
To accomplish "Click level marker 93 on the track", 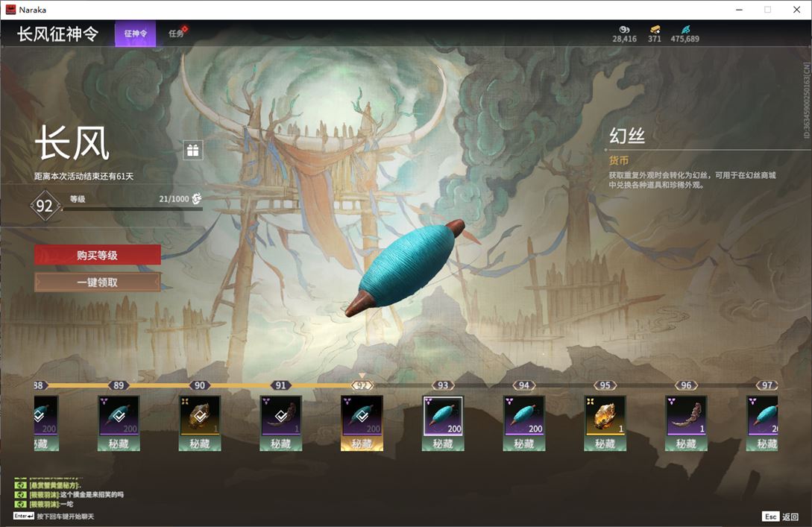I will 443,385.
